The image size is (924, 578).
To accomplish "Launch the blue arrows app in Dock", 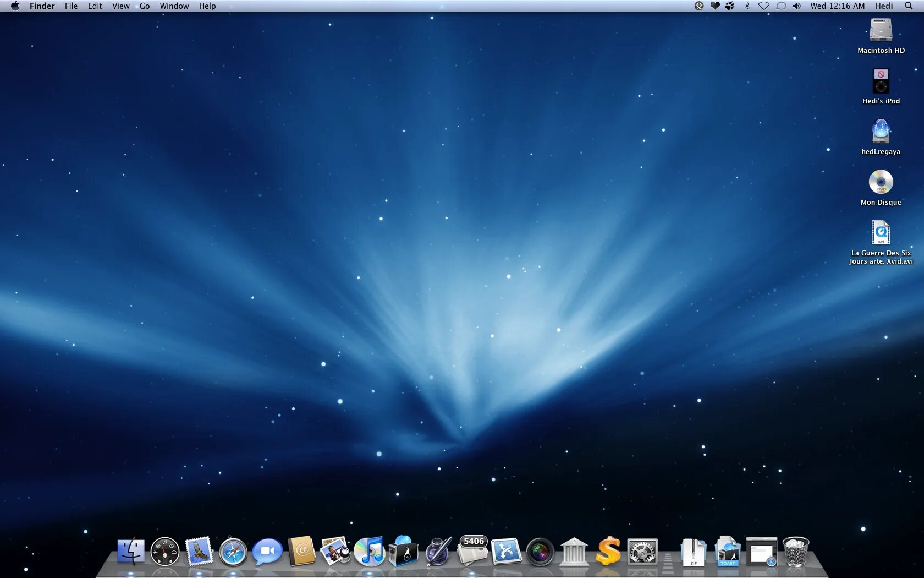I will 507,551.
